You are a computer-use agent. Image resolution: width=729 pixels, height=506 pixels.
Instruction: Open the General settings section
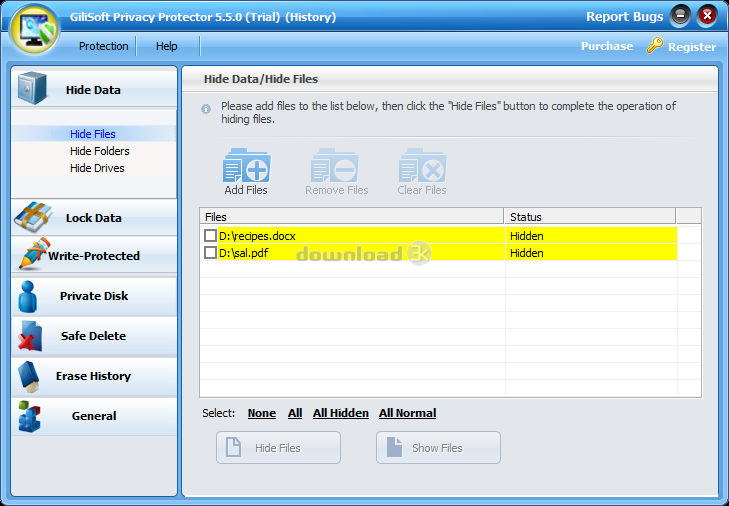click(x=93, y=416)
